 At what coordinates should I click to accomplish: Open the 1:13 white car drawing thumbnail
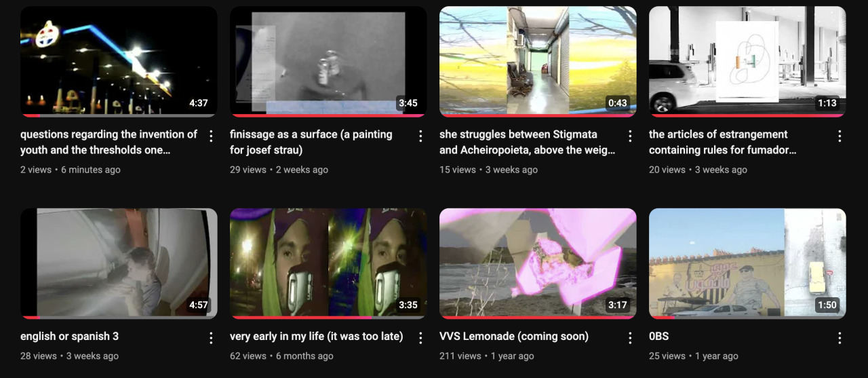(747, 62)
